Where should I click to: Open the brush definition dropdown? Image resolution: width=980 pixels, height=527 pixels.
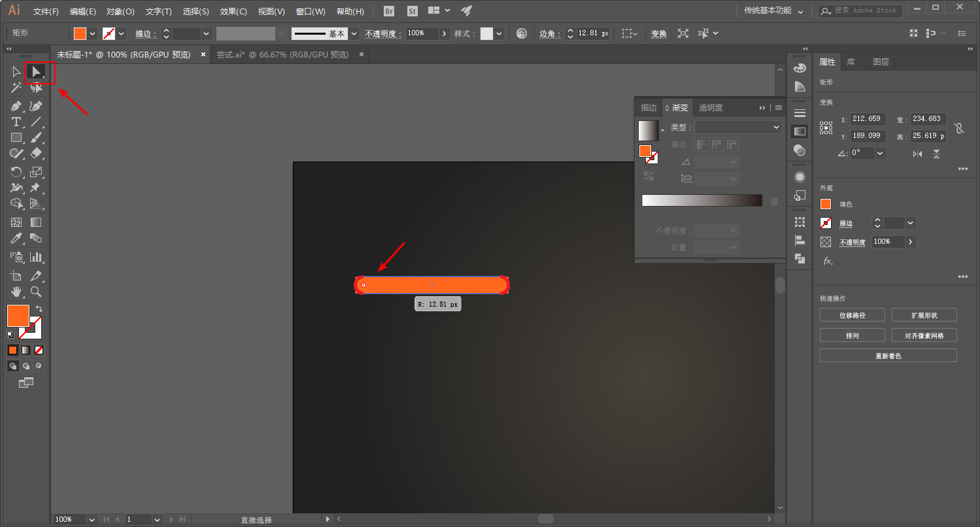click(354, 33)
